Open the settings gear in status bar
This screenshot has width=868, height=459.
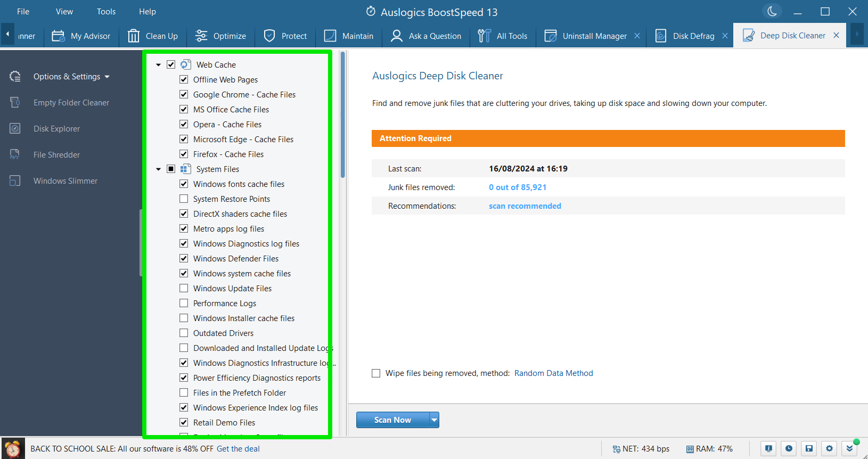pos(829,449)
